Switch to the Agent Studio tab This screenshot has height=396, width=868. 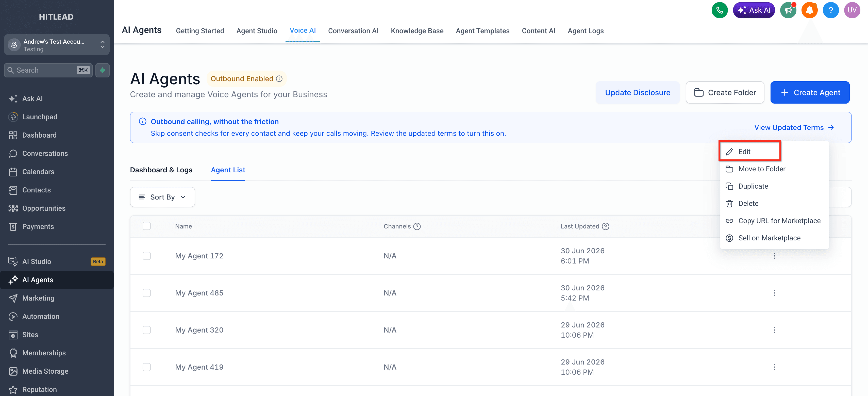click(x=257, y=31)
